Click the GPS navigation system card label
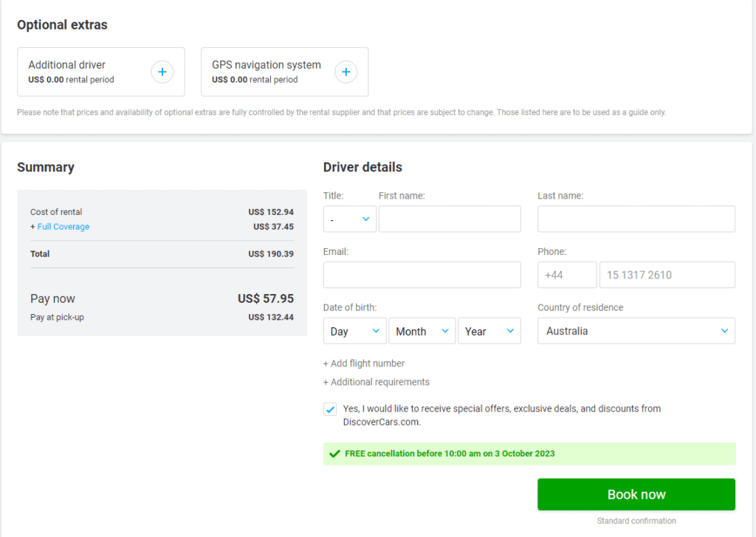756x537 pixels. click(266, 65)
